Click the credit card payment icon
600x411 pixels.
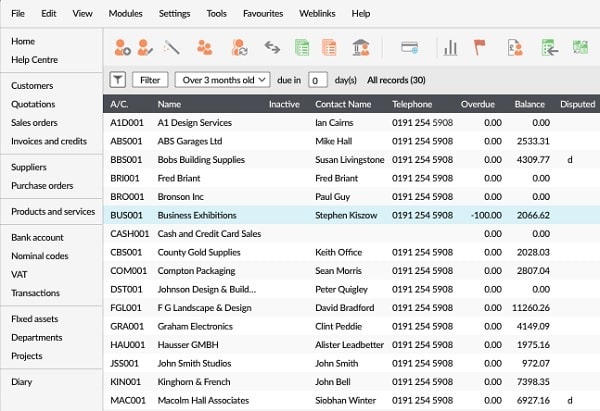tap(409, 48)
